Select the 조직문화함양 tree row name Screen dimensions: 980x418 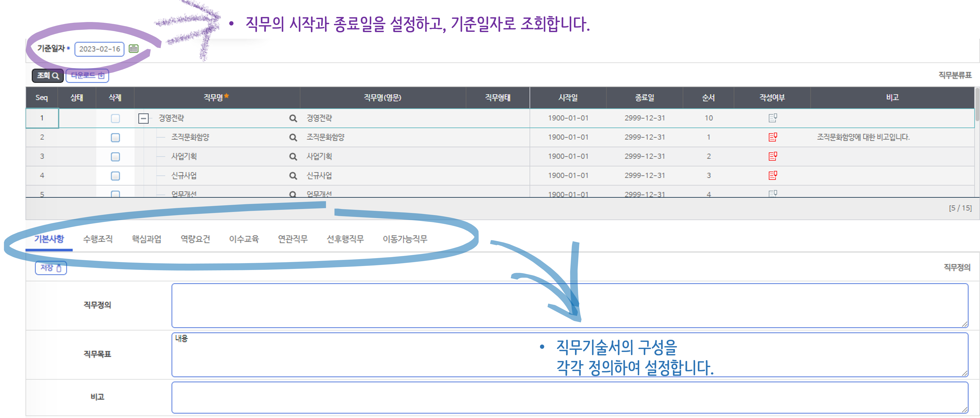click(x=190, y=137)
